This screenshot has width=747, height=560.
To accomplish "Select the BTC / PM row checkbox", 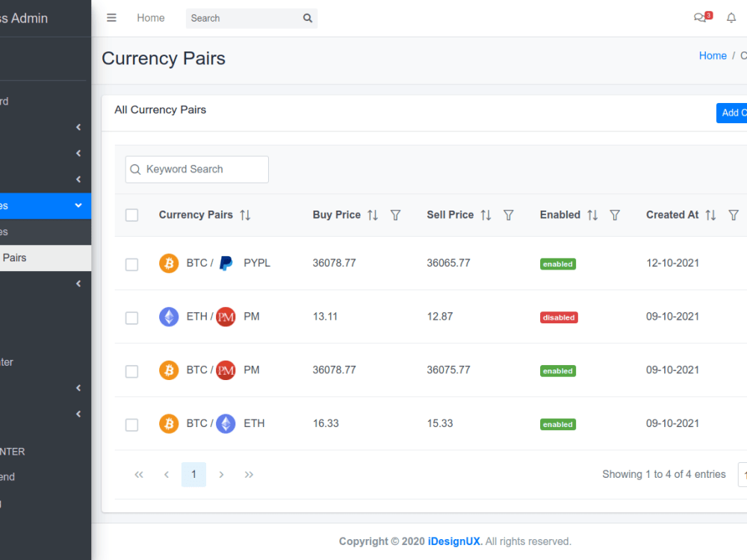I will (132, 371).
